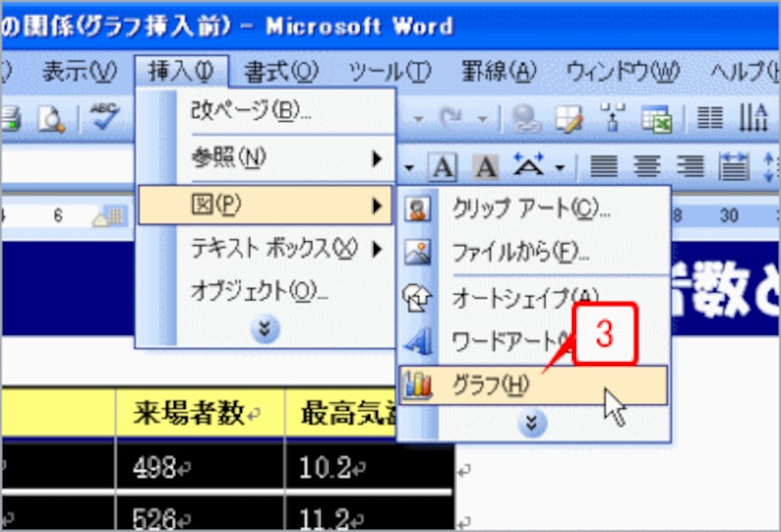Click the character shading A icon

(x=485, y=166)
